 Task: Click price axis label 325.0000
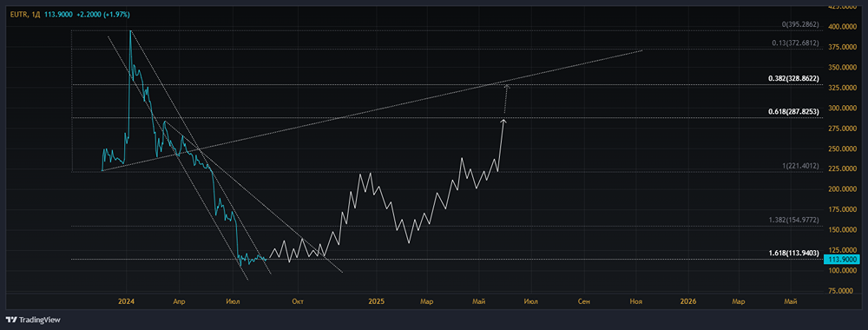click(844, 88)
